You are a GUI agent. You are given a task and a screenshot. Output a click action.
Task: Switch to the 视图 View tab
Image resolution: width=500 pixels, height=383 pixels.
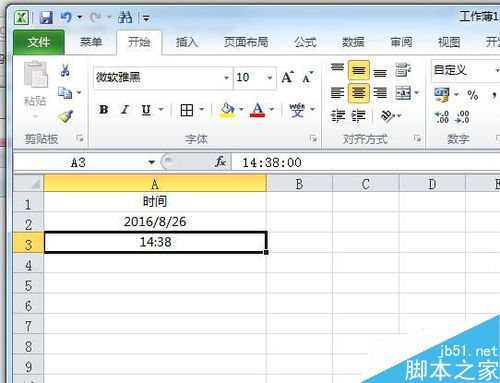[x=449, y=42]
